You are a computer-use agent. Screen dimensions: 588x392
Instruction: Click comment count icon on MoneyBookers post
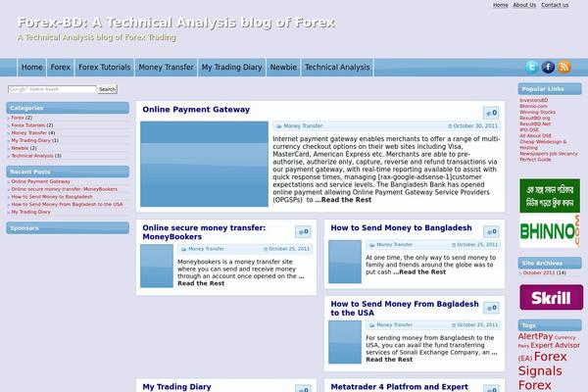[x=303, y=231]
